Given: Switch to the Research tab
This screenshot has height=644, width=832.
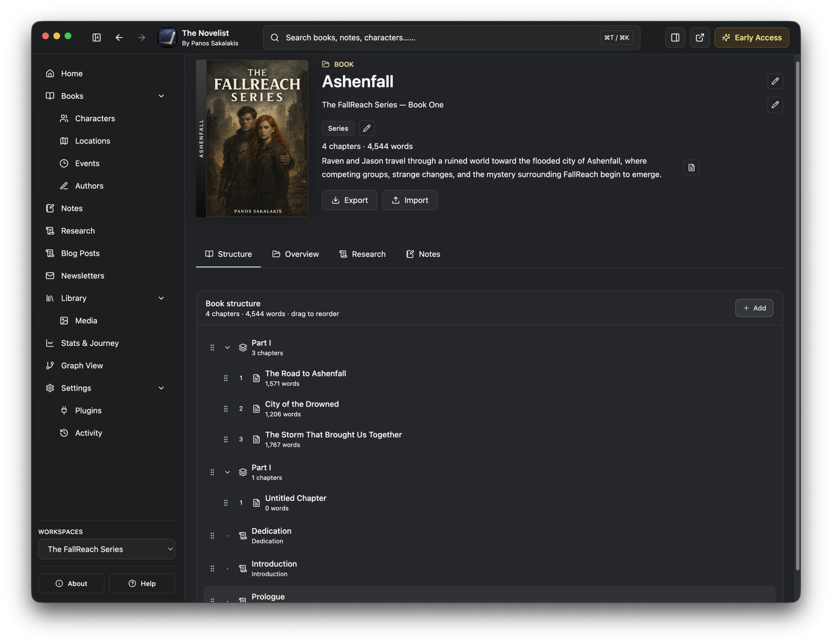Looking at the screenshot, I should [362, 254].
